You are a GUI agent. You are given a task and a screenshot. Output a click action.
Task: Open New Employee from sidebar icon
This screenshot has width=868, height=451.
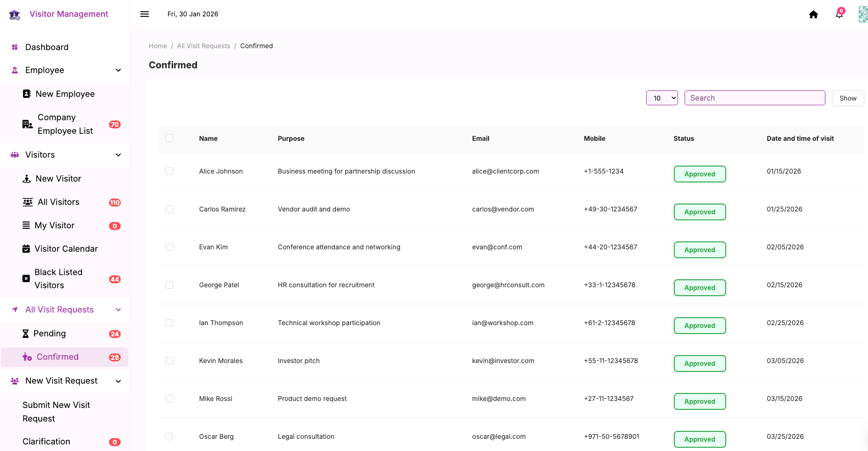27,94
